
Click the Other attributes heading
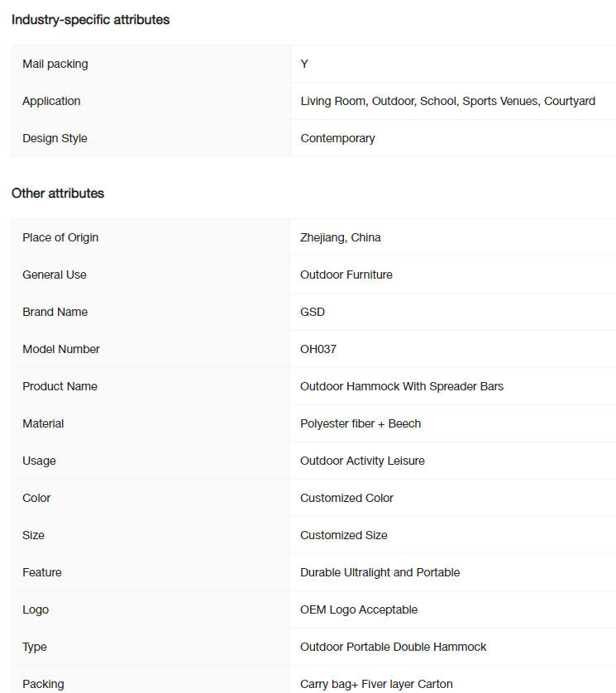[58, 194]
